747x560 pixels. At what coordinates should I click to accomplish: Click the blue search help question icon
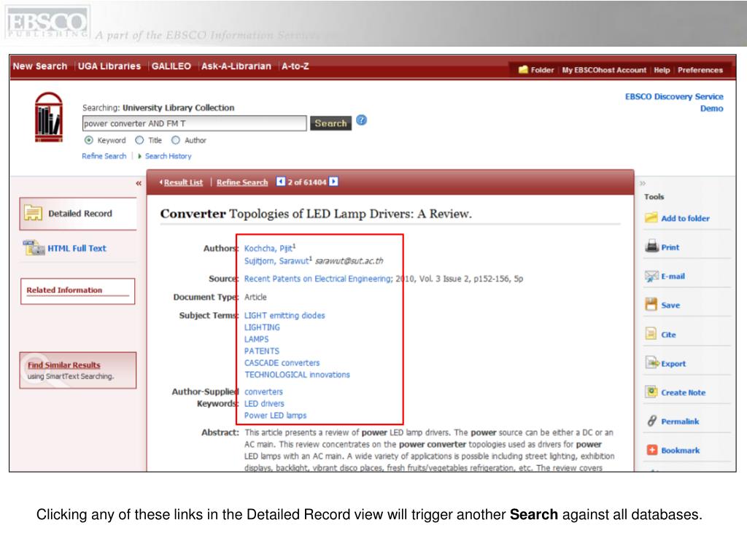coord(362,120)
